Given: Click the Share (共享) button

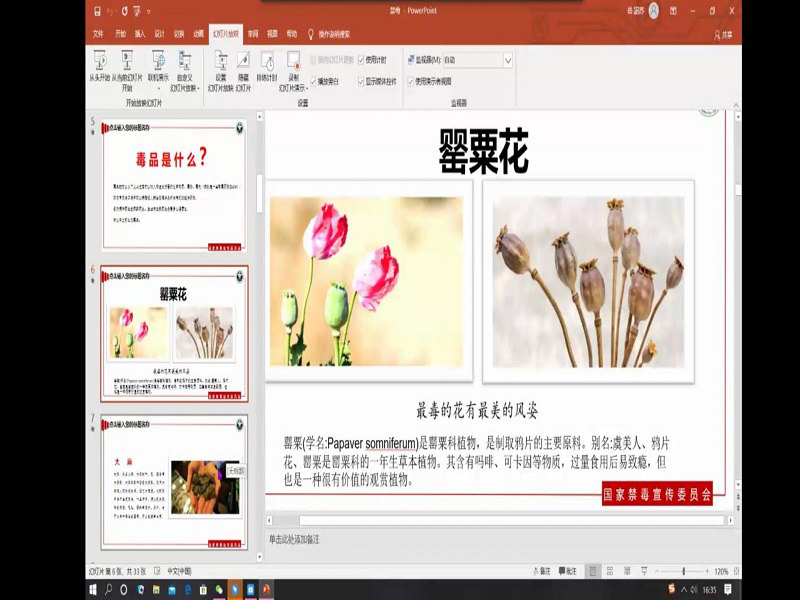Looking at the screenshot, I should click(x=723, y=34).
